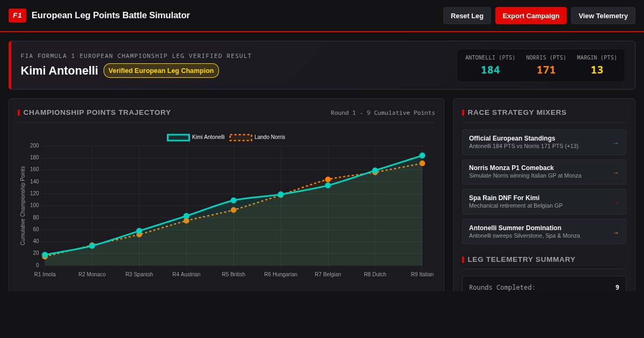
Task: Click arrow on Norris Monza P1 Comeback card
Action: (616, 173)
